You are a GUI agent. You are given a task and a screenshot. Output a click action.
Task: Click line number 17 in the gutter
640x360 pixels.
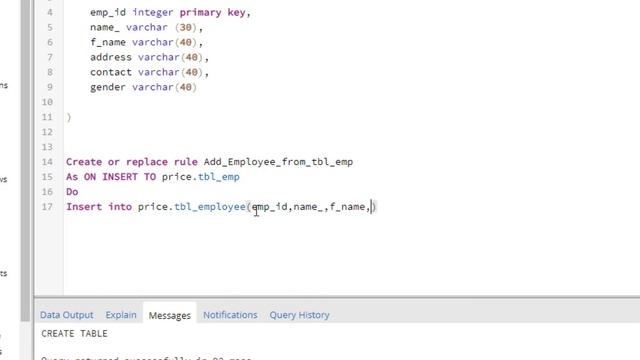tap(47, 207)
